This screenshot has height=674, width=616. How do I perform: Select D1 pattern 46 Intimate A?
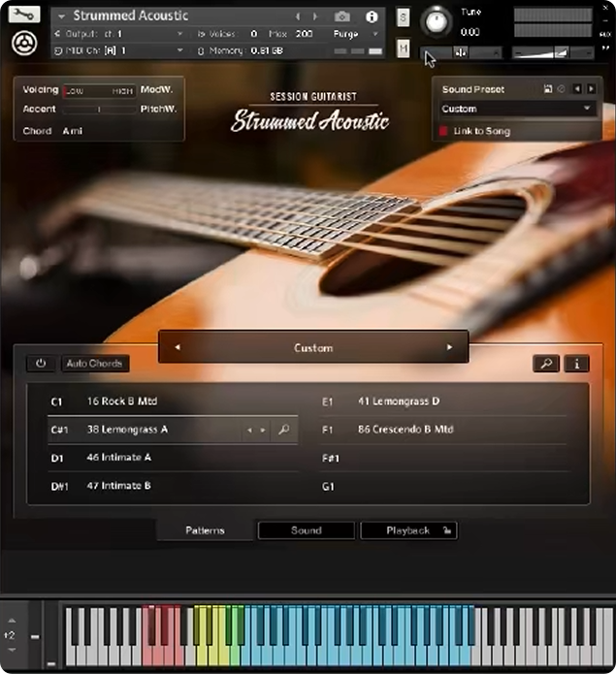[x=173, y=458]
